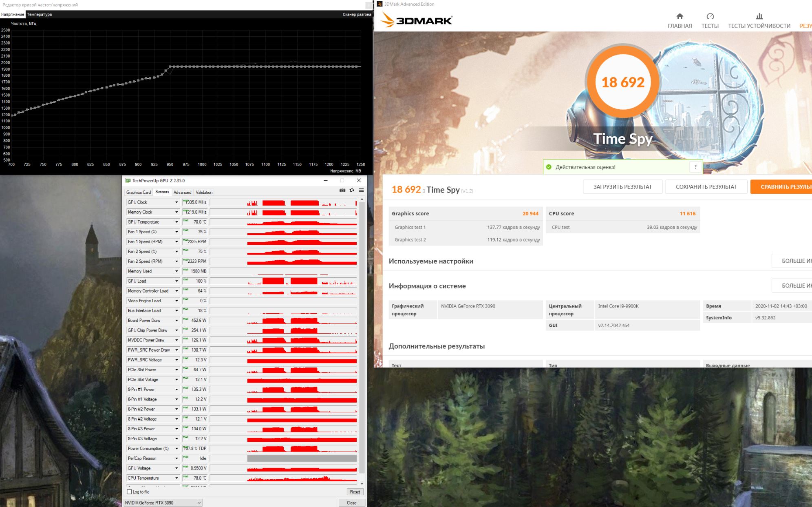The image size is (812, 507).
Task: Switch to the Температура tab in curve editor
Action: point(40,14)
